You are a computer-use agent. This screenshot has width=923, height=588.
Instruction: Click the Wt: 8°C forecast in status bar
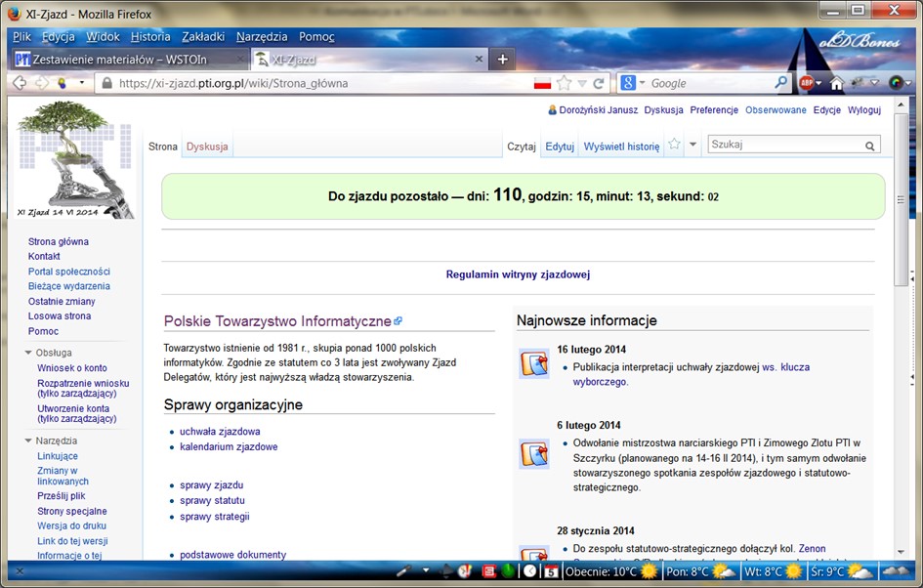click(x=773, y=571)
